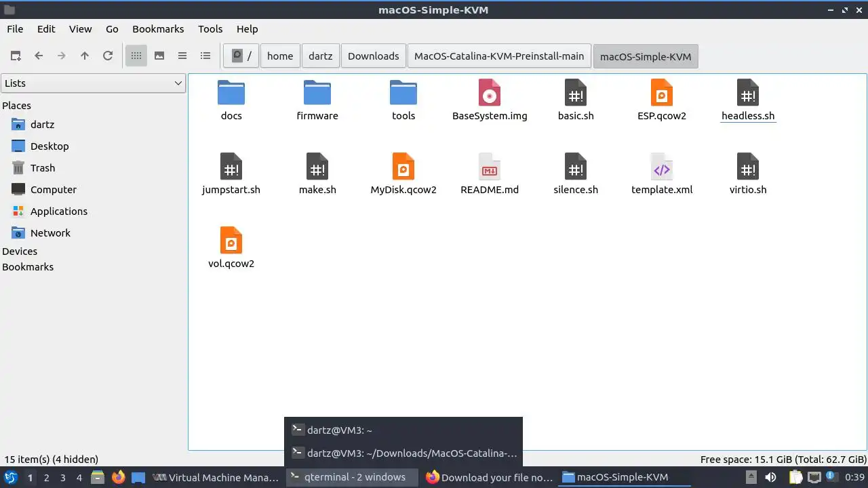Viewport: 868px width, 488px height.
Task: Select the vol.qcow2 file
Action: click(x=231, y=247)
